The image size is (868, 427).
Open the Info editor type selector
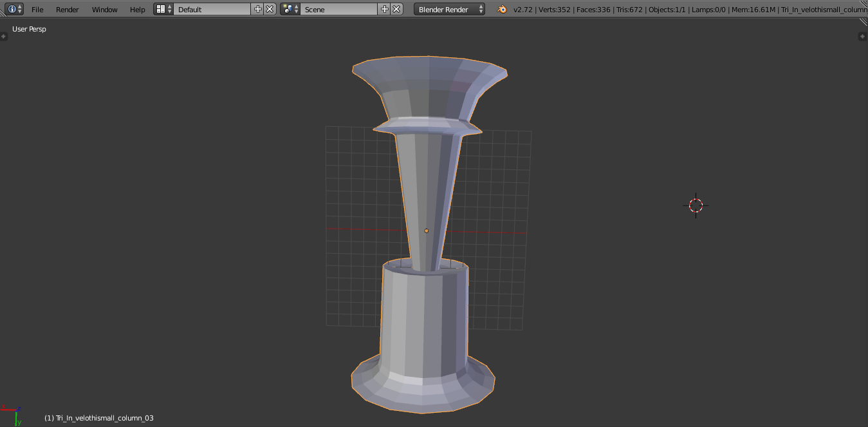coord(14,9)
